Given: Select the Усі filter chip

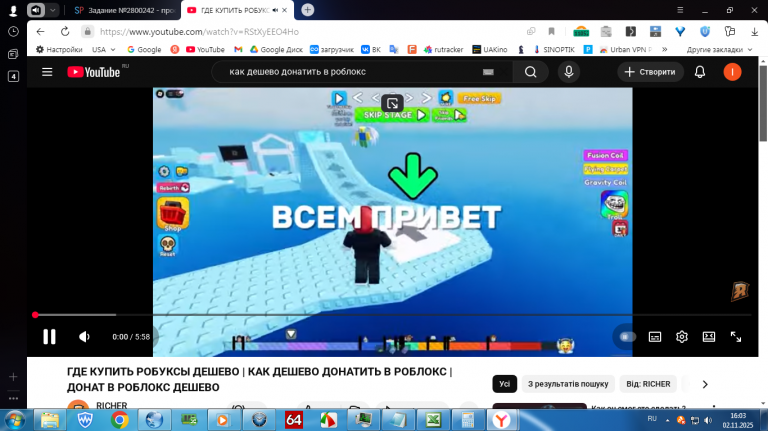Looking at the screenshot, I should (x=504, y=384).
